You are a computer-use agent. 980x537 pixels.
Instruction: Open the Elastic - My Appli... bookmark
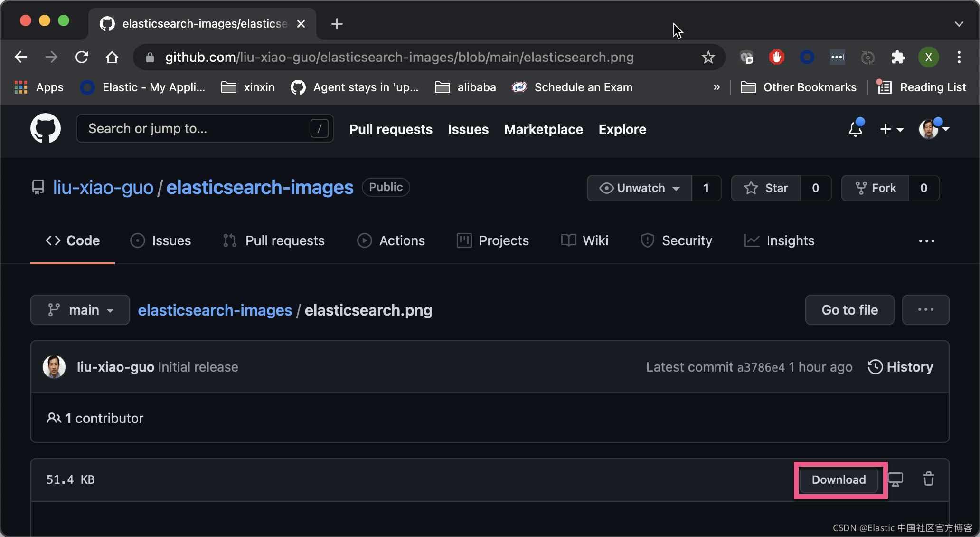(142, 87)
